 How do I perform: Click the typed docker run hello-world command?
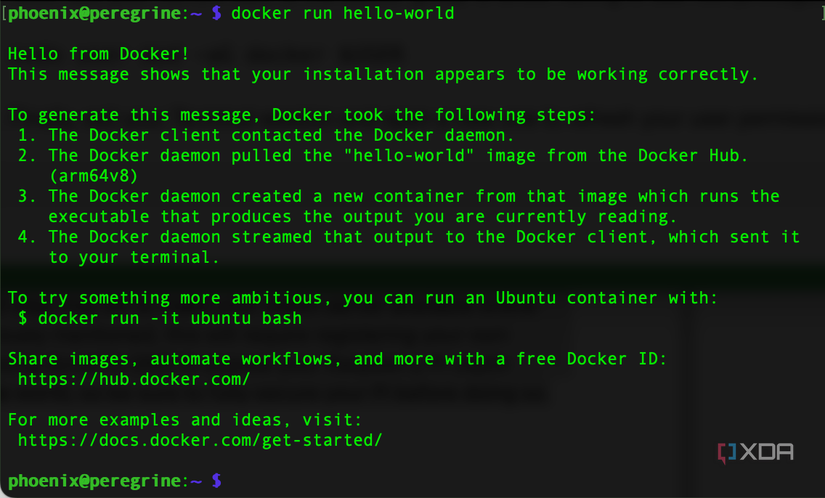pos(343,13)
